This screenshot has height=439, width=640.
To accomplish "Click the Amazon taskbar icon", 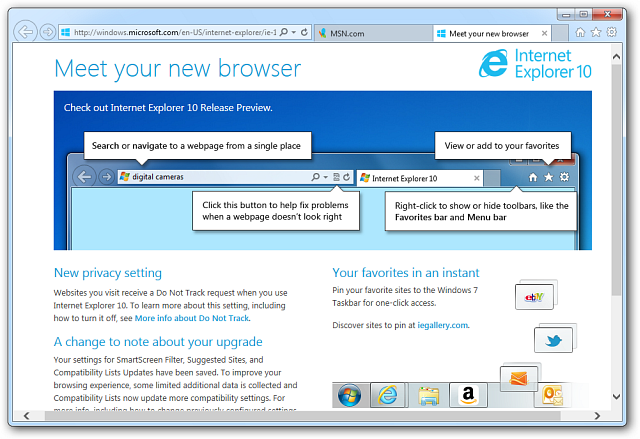I will tap(468, 395).
